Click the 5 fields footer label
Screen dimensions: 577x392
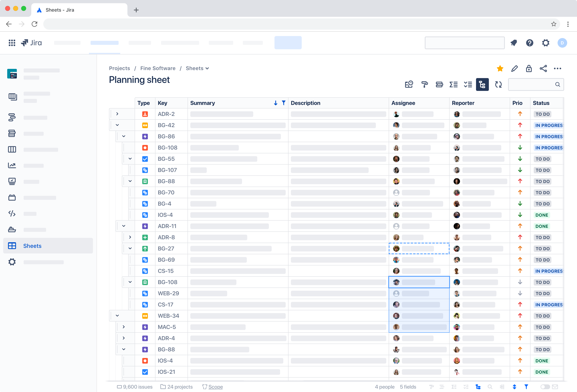408,387
